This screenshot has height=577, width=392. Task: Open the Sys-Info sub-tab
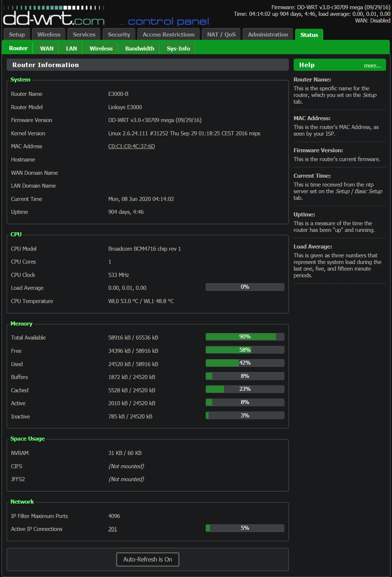coord(178,48)
